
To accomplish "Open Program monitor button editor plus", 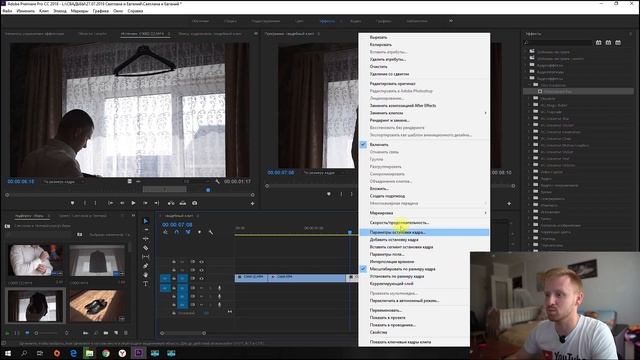I will point(509,203).
